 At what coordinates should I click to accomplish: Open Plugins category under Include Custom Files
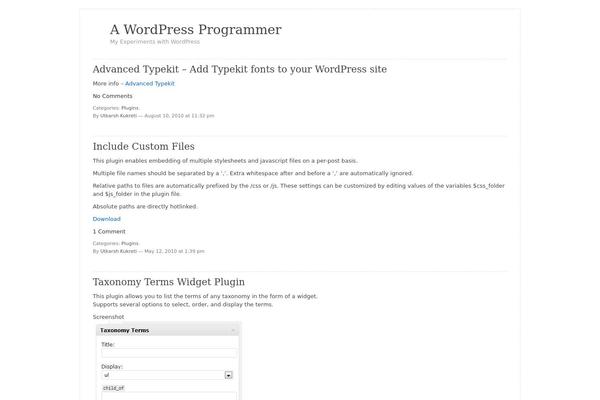point(130,243)
